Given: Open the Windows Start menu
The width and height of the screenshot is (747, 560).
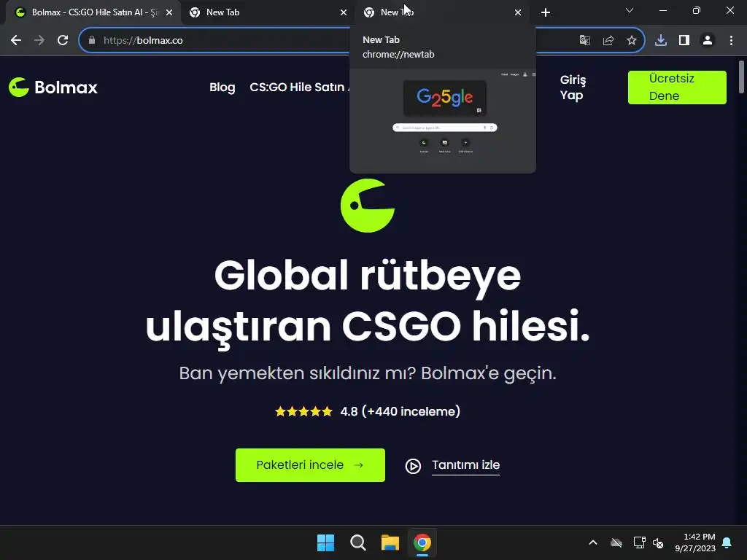Looking at the screenshot, I should click(326, 542).
